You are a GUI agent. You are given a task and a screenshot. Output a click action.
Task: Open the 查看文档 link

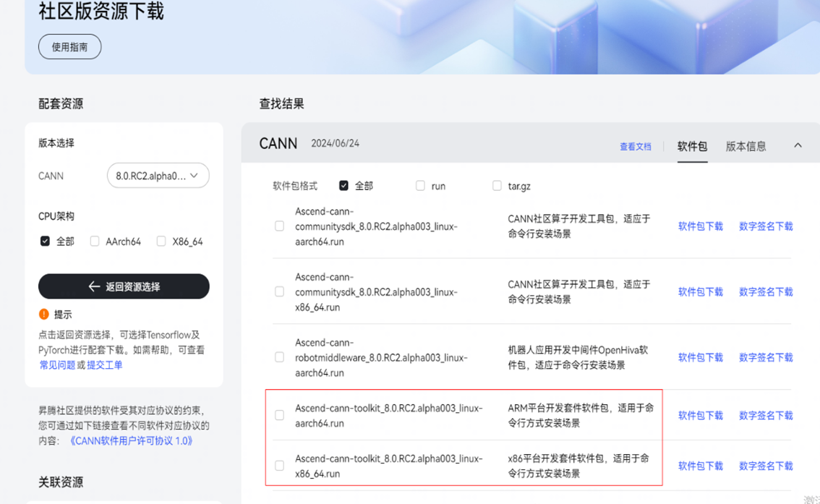[635, 147]
